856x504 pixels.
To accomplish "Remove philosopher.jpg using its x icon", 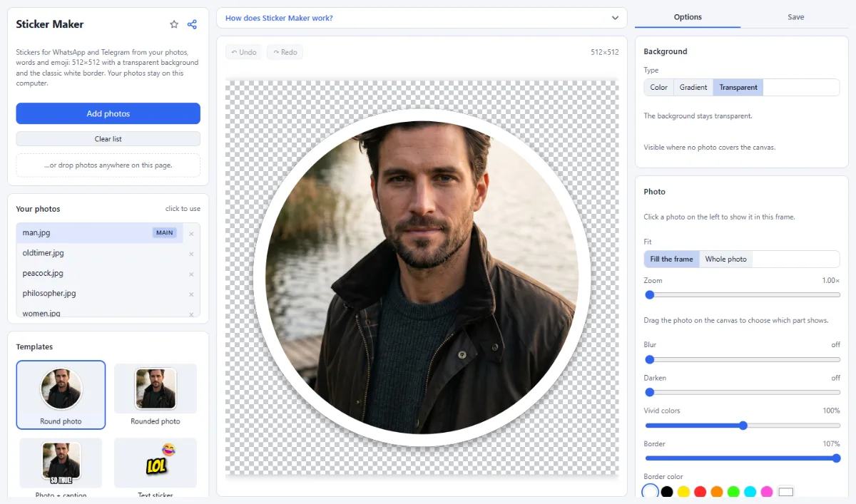I will tap(191, 294).
